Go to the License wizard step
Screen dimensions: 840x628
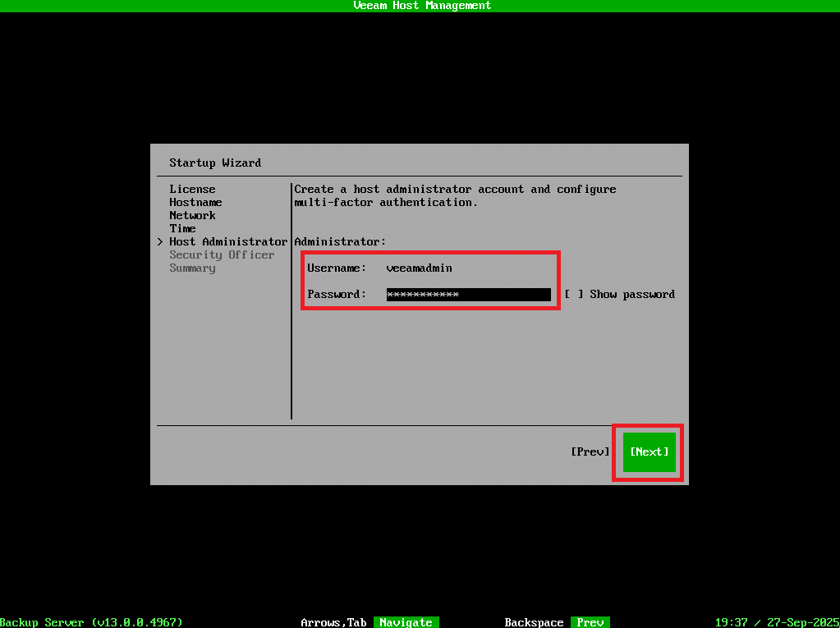click(192, 189)
